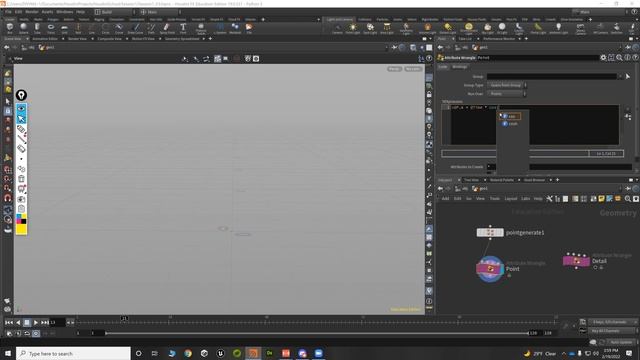The image size is (640, 360).
Task: Open the Build desktop dropdown
Action: pos(114,12)
